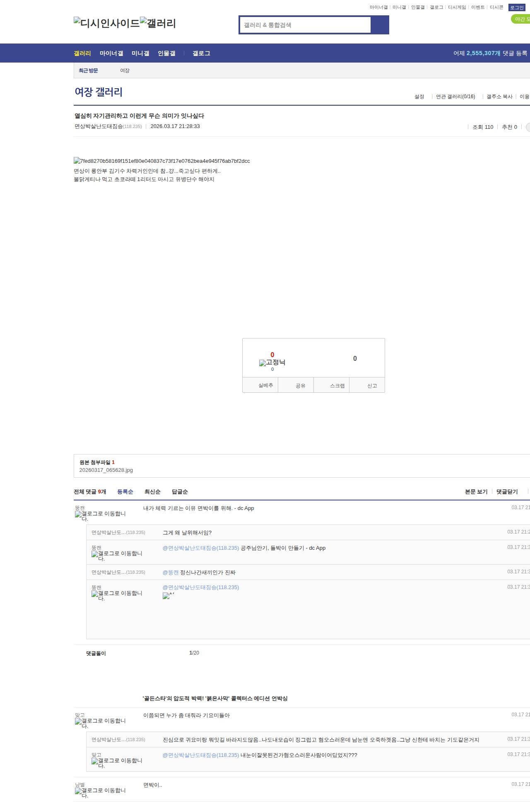530x812 pixels.
Task: Click the 로그인 button at the top
Action: click(517, 7)
